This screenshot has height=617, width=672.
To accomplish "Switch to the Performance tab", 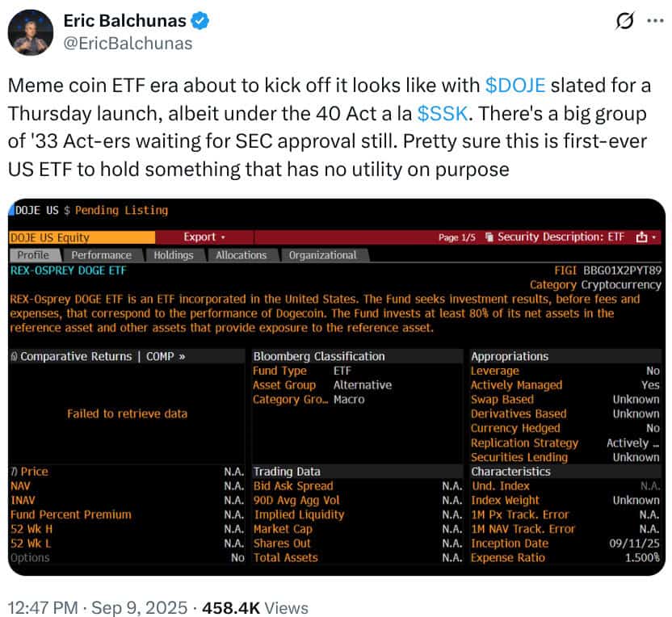I will 102,255.
